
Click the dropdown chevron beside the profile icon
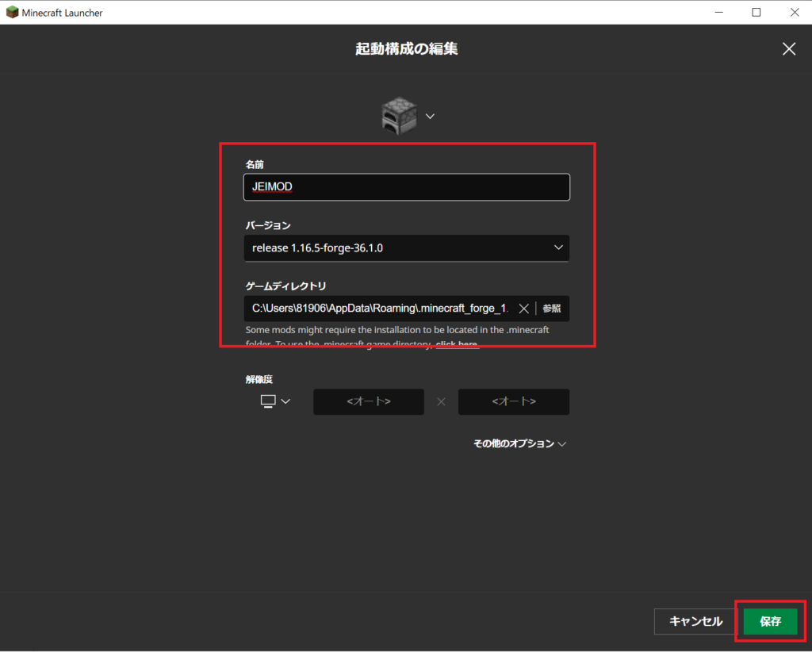pos(431,116)
